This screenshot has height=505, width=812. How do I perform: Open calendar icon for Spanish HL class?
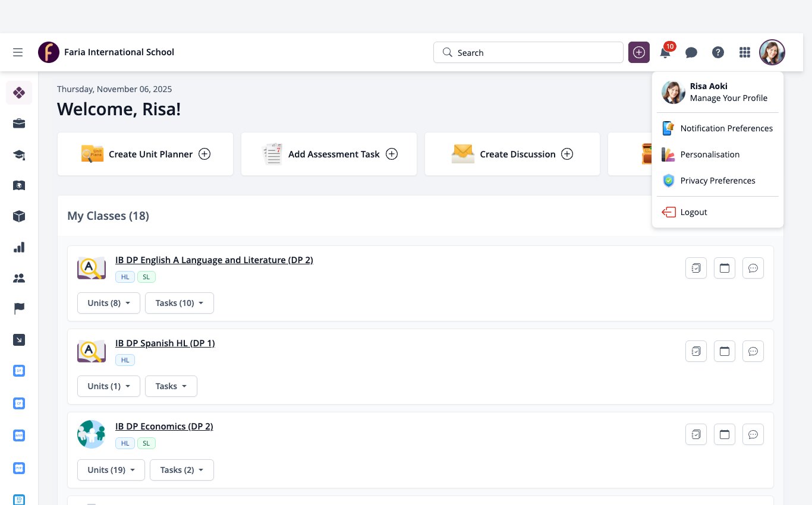point(724,351)
